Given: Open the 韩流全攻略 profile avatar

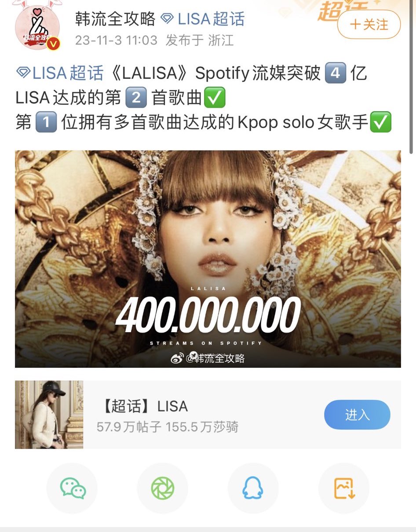Looking at the screenshot, I should [x=37, y=28].
